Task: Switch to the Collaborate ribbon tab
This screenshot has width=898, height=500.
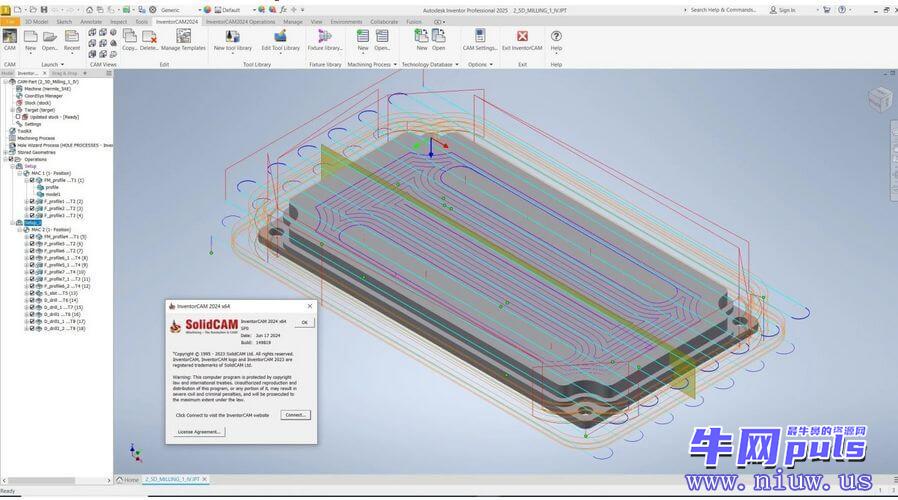Action: point(384,22)
